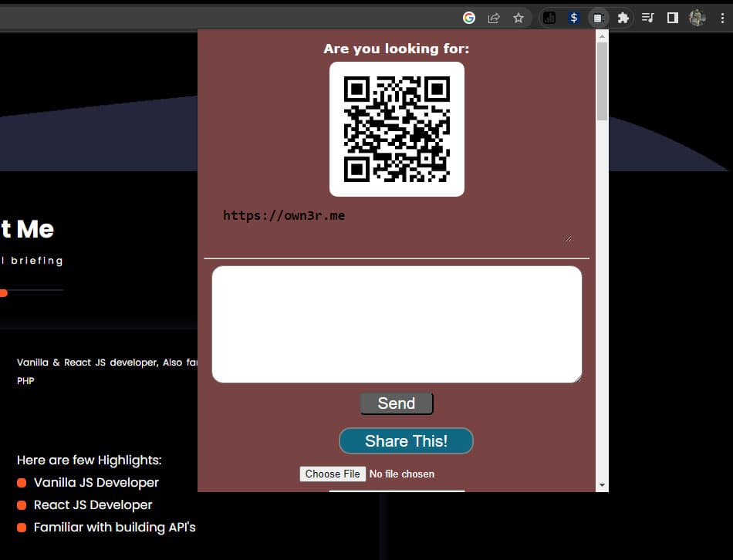Click the scroll-down arrow of the popup
This screenshot has width=733, height=560.
[600, 484]
